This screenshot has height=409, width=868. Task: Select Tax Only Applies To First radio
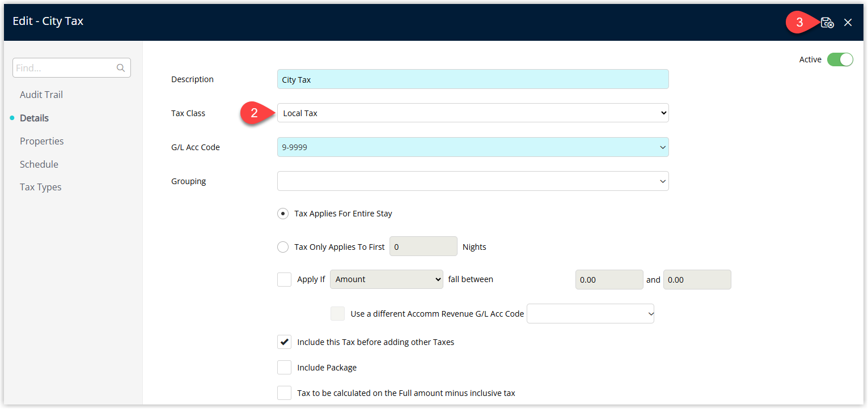tap(283, 247)
